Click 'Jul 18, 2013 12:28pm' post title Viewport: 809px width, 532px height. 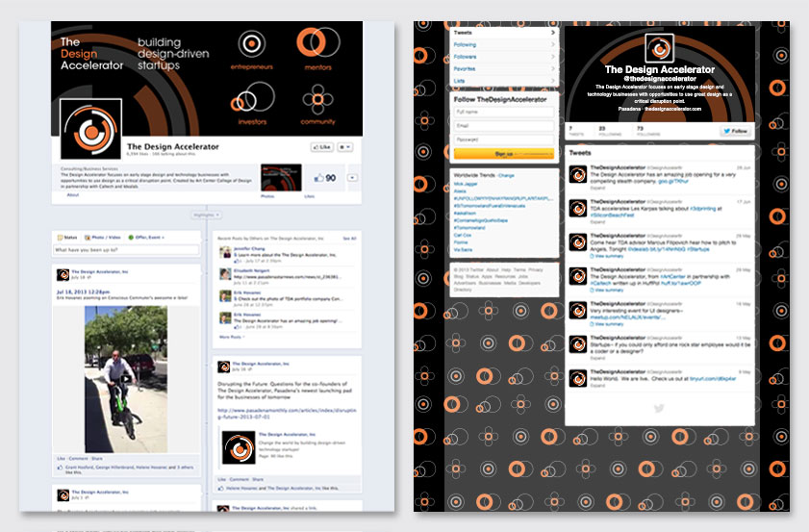(x=83, y=292)
